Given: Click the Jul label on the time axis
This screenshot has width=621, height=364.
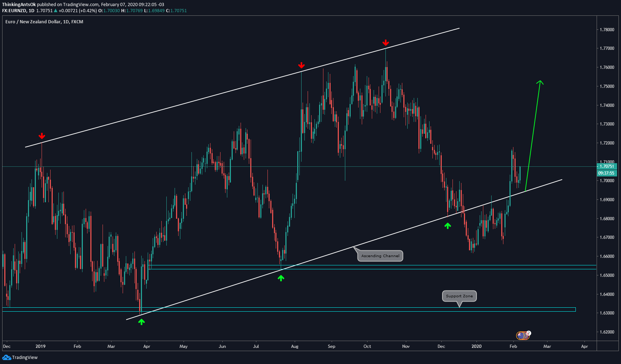Looking at the screenshot, I should [x=256, y=346].
